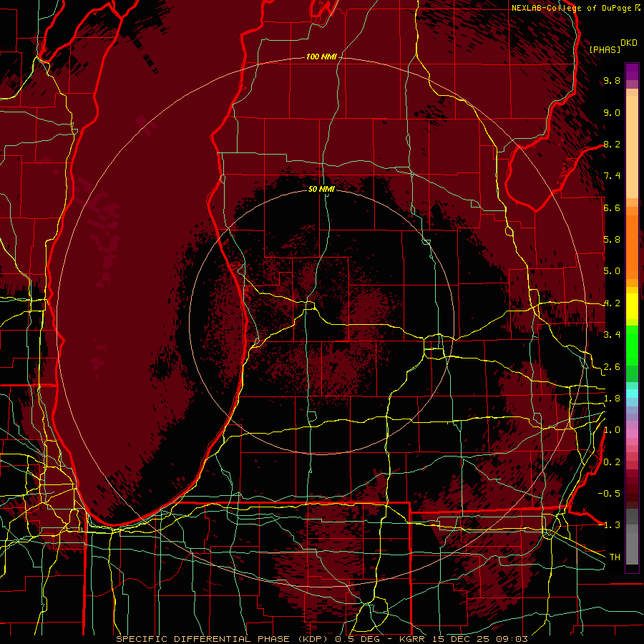This screenshot has height=644, width=644.
Task: Click the 'NEXLAB-College of DuPage' credit text
Action: 571,8
